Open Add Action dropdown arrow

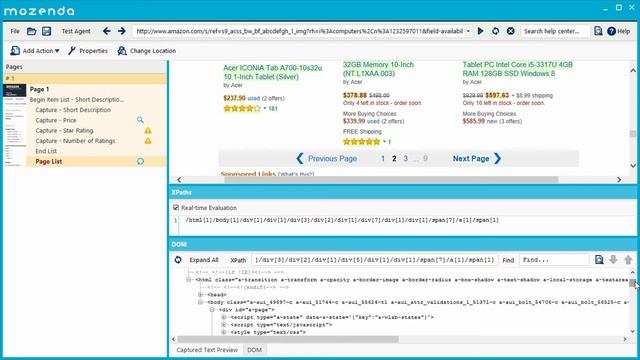57,51
